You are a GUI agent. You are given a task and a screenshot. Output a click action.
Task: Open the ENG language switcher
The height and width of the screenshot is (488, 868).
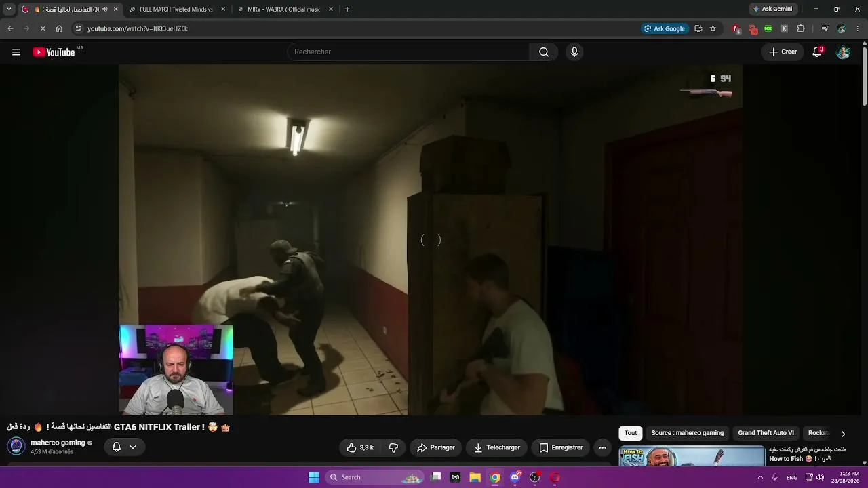(791, 477)
